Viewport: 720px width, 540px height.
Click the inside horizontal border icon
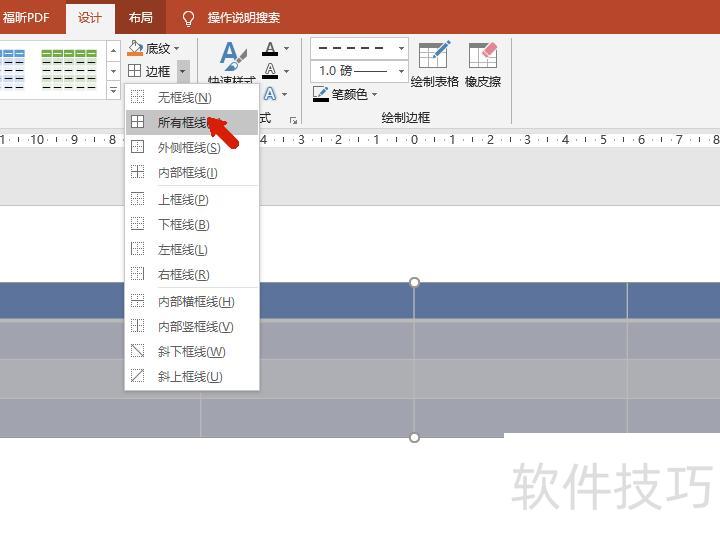(x=137, y=301)
